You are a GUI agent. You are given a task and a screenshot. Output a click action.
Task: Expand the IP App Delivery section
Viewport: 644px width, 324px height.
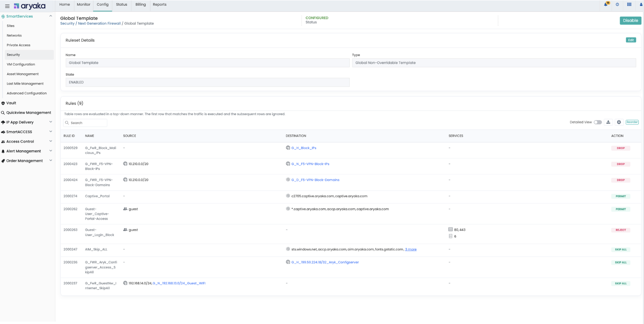coord(51,122)
